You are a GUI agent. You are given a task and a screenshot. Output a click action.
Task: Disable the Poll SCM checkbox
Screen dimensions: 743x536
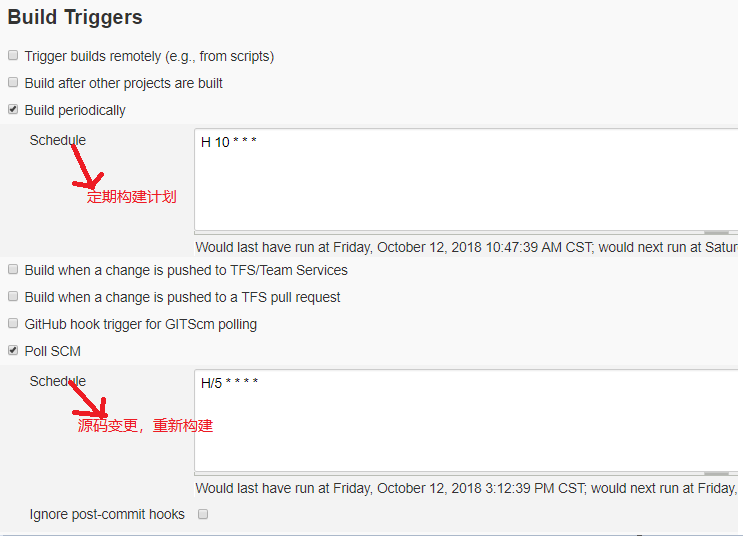point(13,351)
